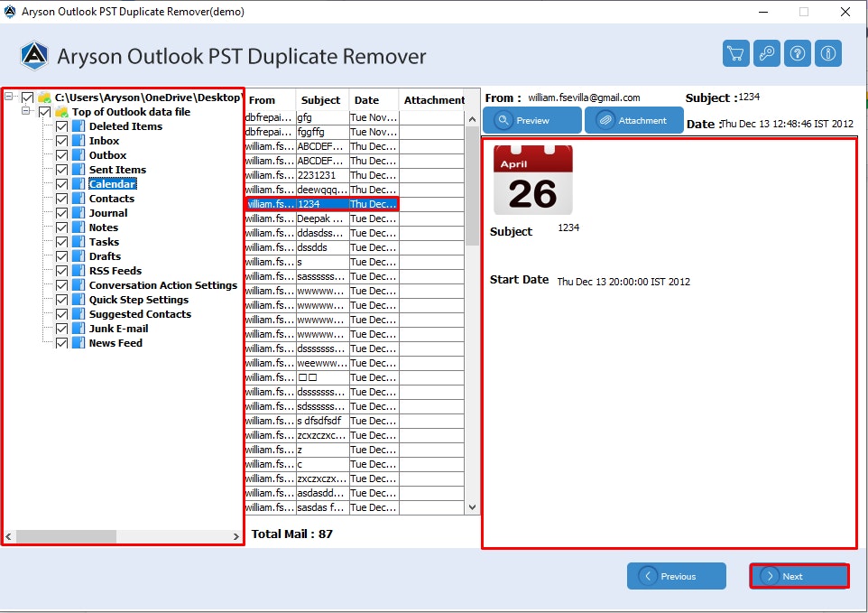The image size is (868, 613).
Task: Click the william.fsevilla@gmail.com sender text
Action: (x=584, y=98)
